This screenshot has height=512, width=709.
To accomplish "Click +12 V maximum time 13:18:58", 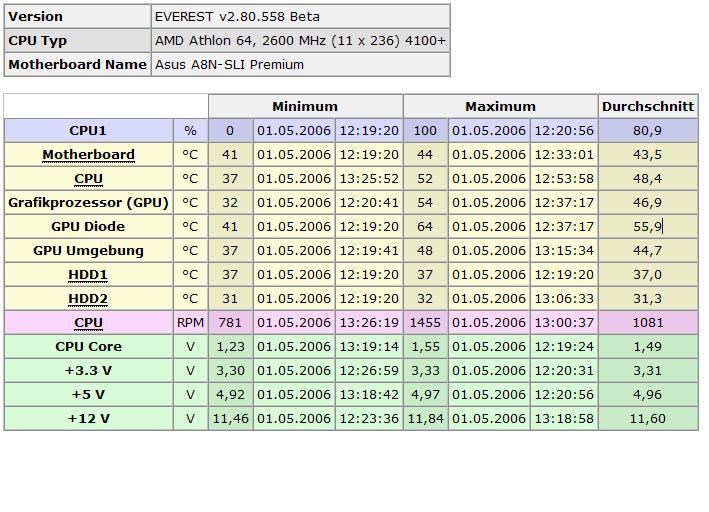I will tap(564, 418).
